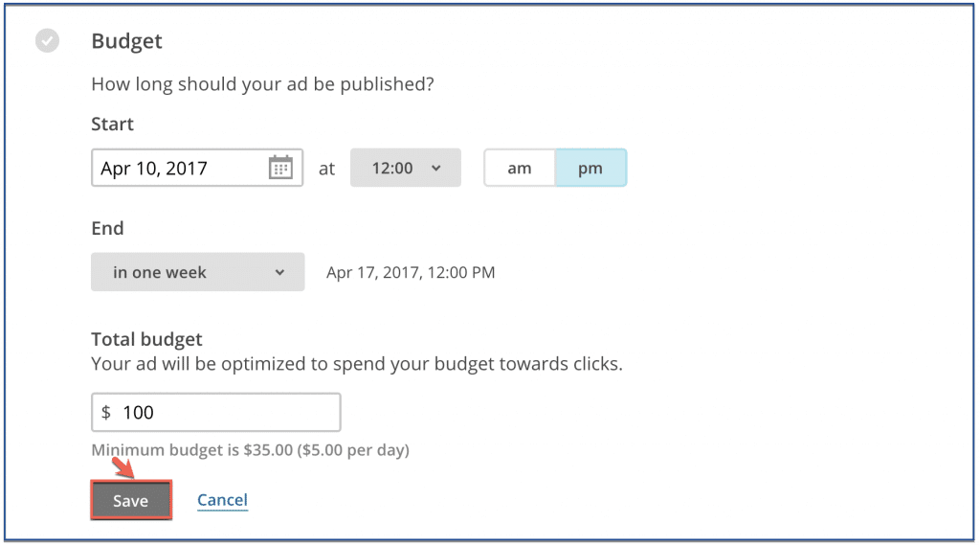Image resolution: width=980 pixels, height=546 pixels.
Task: Click the chevron in the "in one week" selector
Action: [x=279, y=272]
